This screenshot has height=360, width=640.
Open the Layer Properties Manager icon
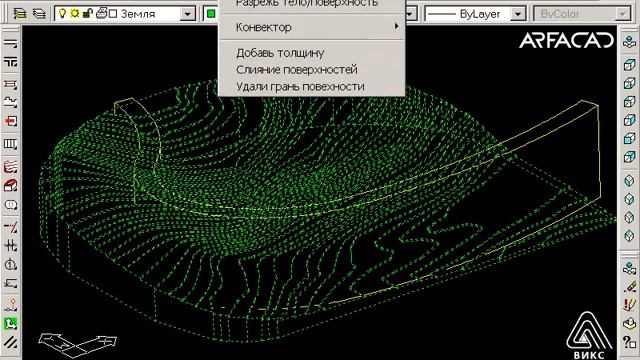(20, 13)
